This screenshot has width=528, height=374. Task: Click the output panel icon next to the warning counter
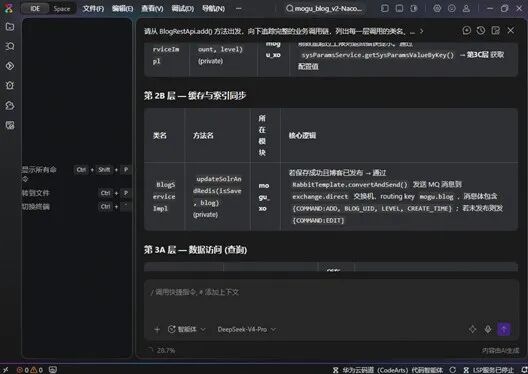coord(53,370)
